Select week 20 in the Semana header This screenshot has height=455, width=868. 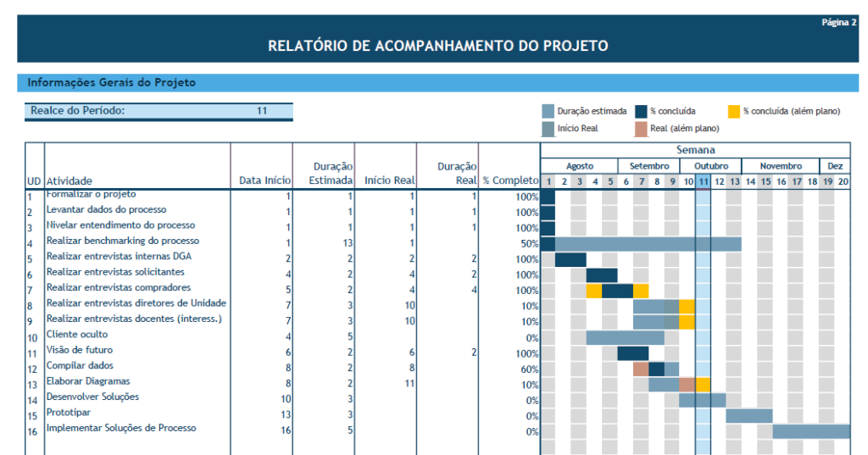click(x=843, y=181)
